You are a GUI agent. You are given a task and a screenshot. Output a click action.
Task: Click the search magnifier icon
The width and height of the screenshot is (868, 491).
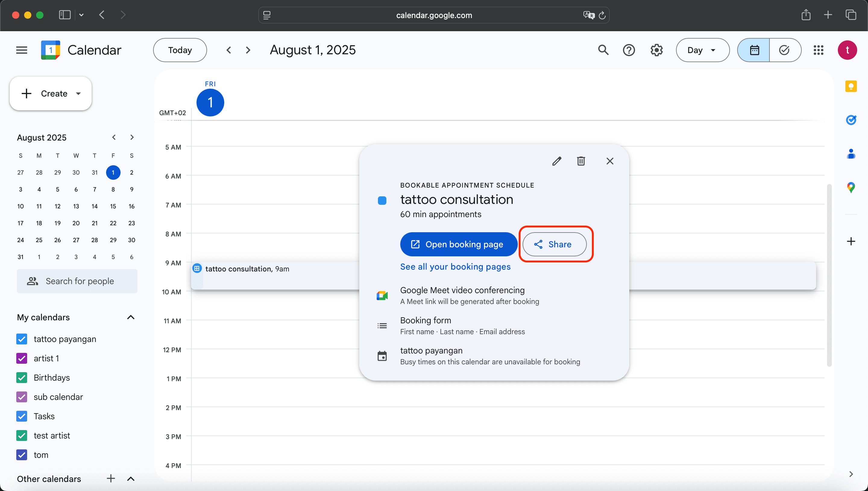[x=603, y=50]
